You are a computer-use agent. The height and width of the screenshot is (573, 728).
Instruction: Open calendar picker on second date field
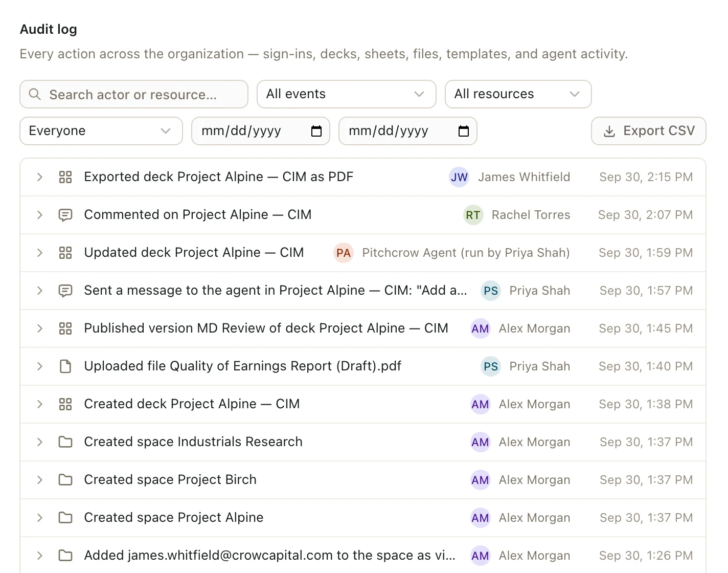464,131
